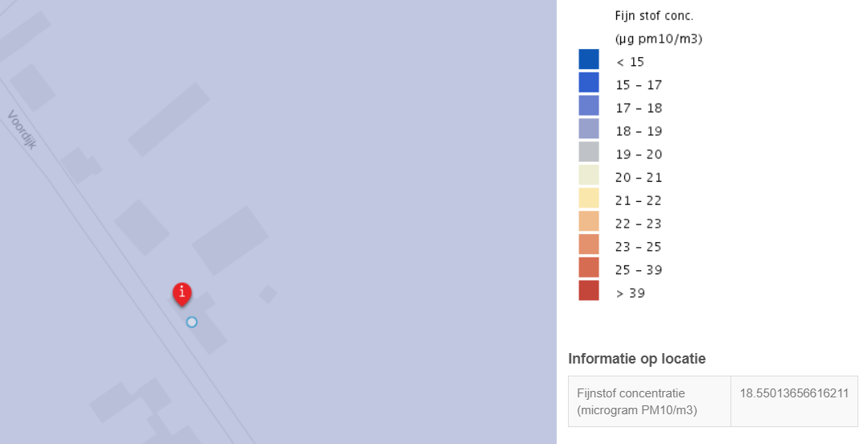Select the '15 - 17' blue legend swatch
Image resolution: width=868 pixels, height=444 pixels.
pos(588,83)
